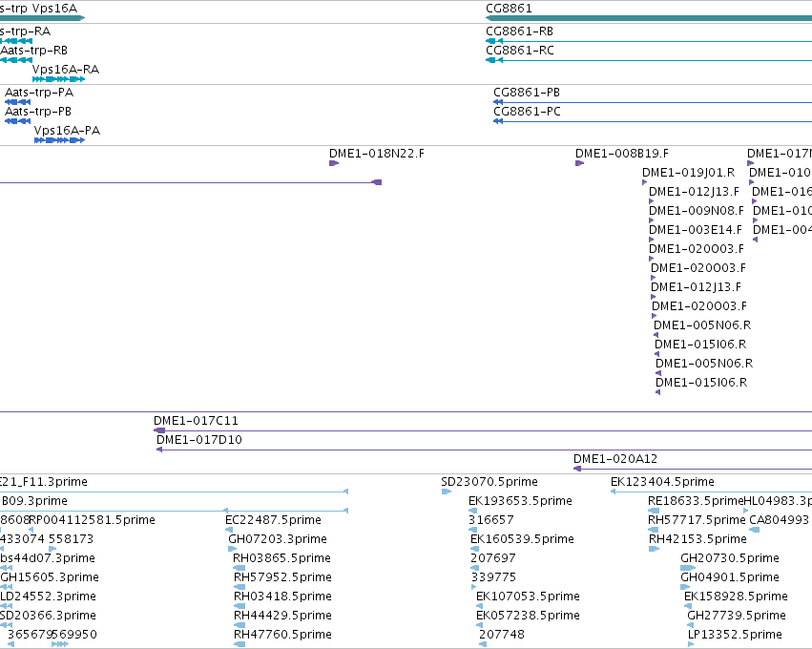The width and height of the screenshot is (812, 649).
Task: Click the EK160539.5prime EST
Action: tap(474, 549)
